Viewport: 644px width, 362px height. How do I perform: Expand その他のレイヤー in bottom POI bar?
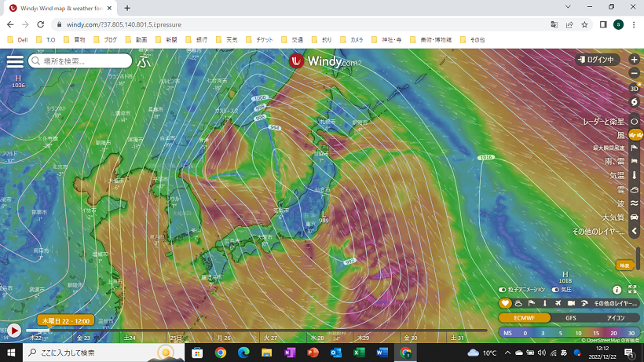click(x=615, y=303)
